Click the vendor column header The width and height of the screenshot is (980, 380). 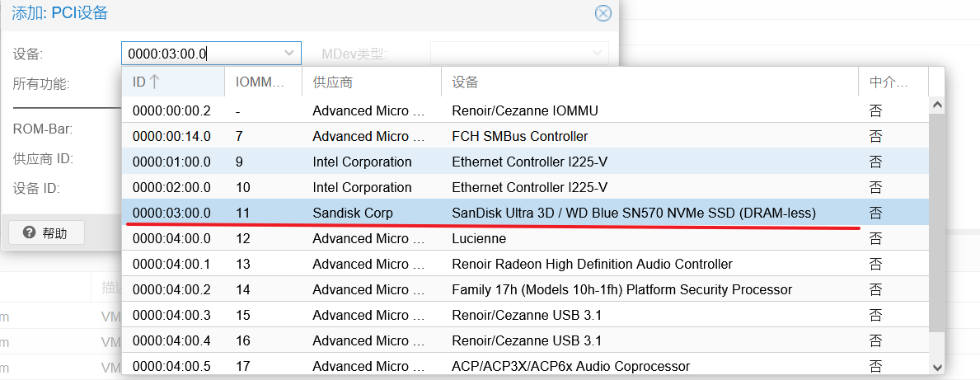pyautogui.click(x=371, y=82)
